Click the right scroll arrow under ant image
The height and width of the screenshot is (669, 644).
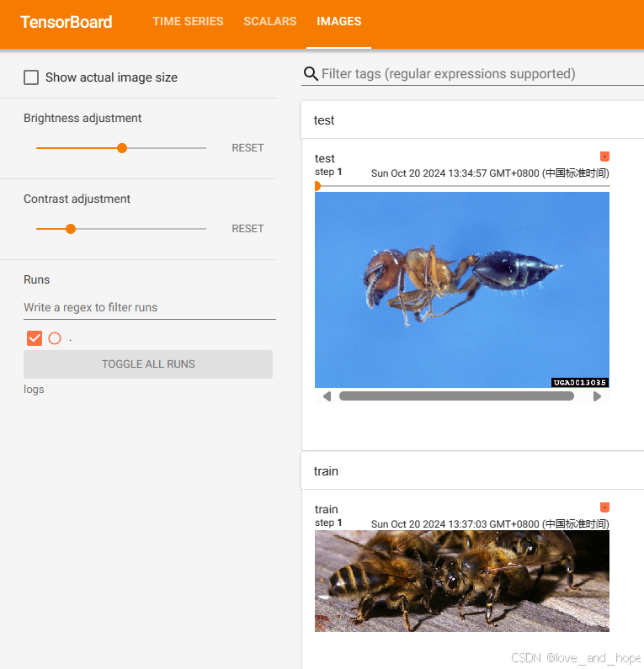click(x=597, y=396)
